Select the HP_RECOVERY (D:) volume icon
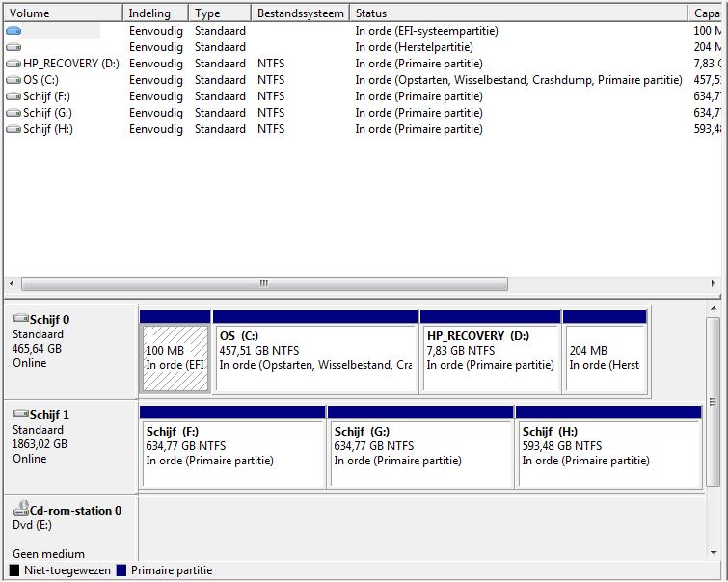The width and height of the screenshot is (728, 582). click(x=13, y=64)
